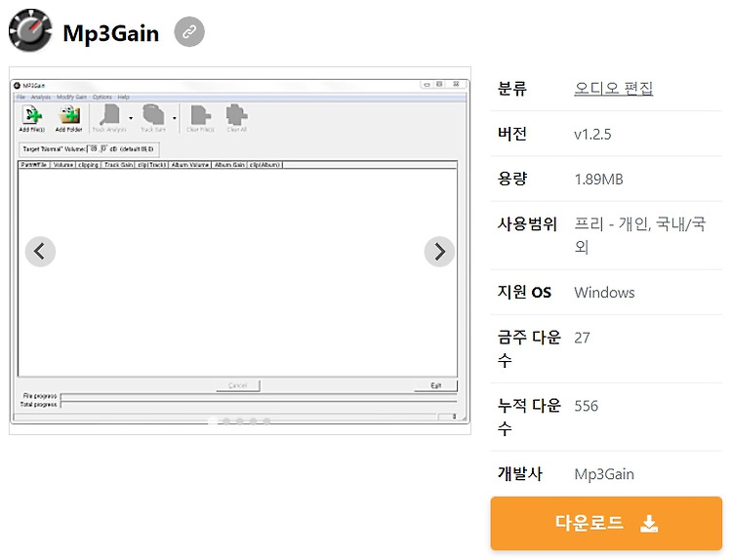Click the Target Normal Volume input field
Viewport: 732px width, 560px height.
98,149
